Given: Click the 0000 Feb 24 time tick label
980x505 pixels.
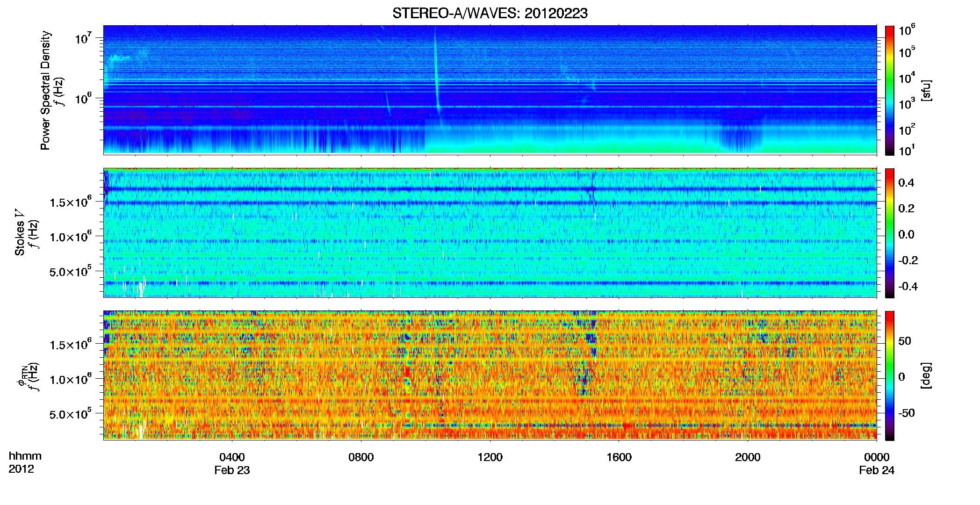Looking at the screenshot, I should pyautogui.click(x=877, y=463).
